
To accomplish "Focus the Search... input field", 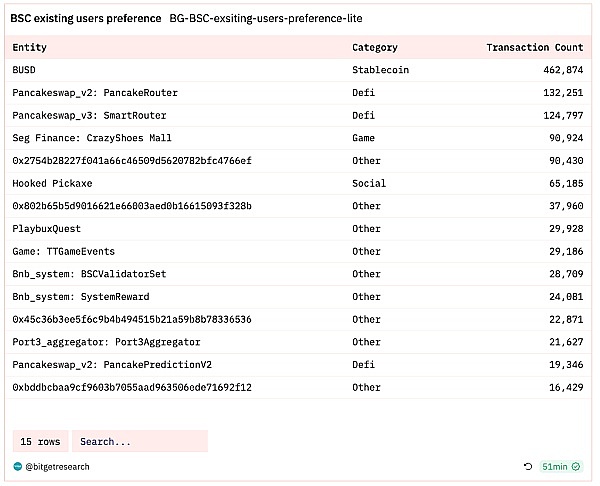I will [x=139, y=441].
